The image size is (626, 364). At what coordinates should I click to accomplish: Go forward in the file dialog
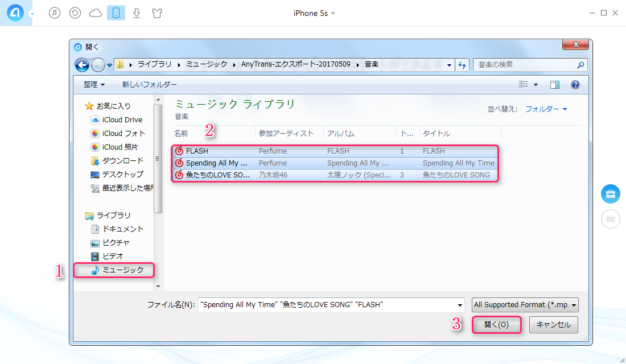(98, 65)
